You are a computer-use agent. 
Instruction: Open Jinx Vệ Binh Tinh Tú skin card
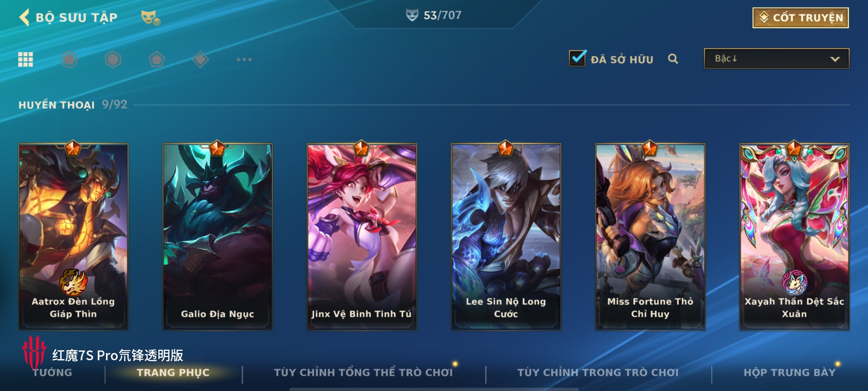(362, 237)
